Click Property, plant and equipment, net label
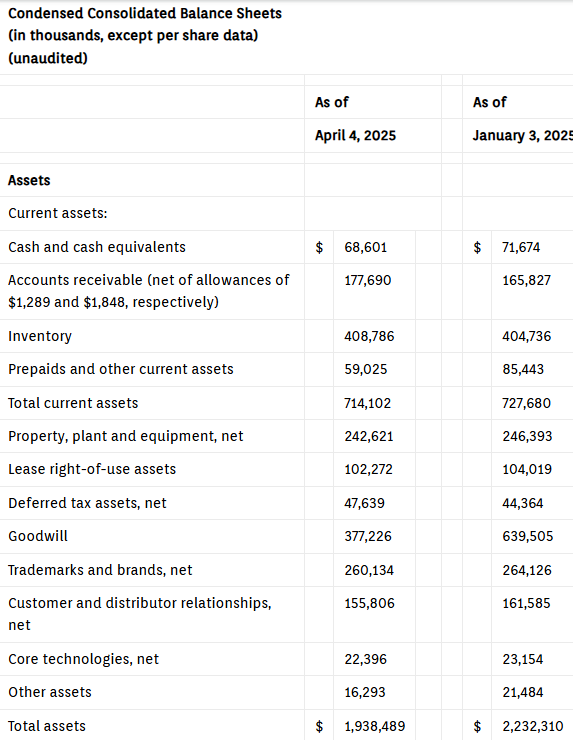573x740 pixels. [x=126, y=436]
